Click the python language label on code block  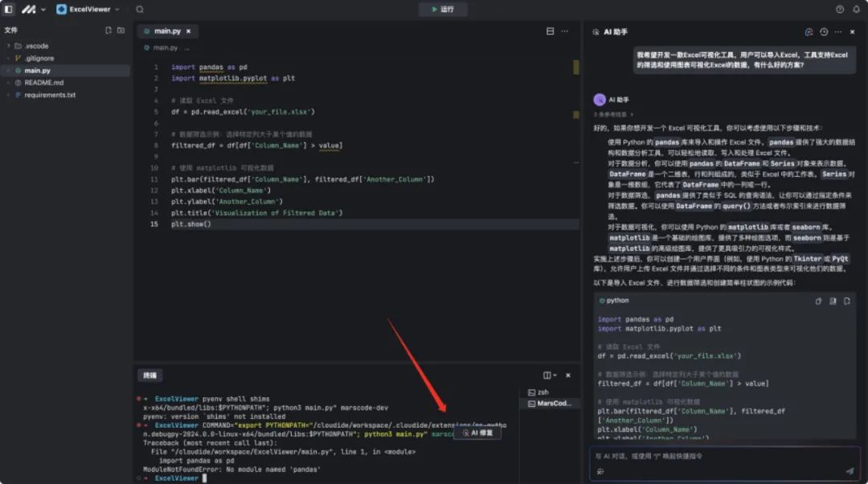pos(617,301)
